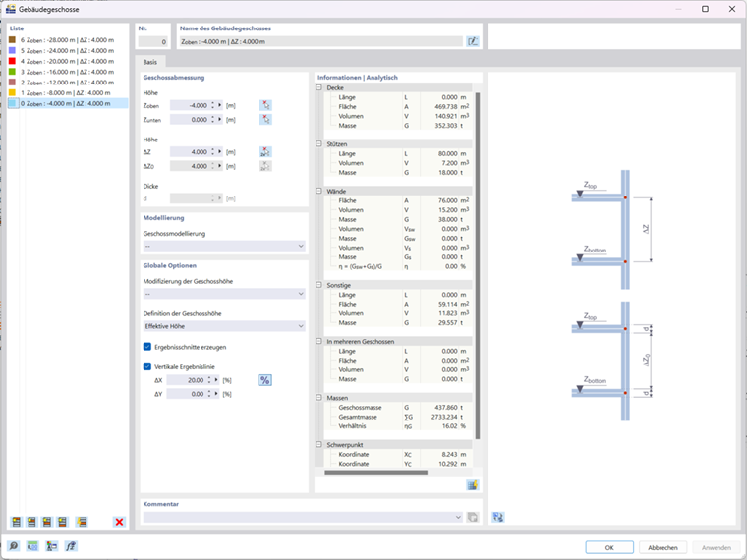Click the storey name text field
This screenshot has width=747, height=560.
(x=320, y=42)
